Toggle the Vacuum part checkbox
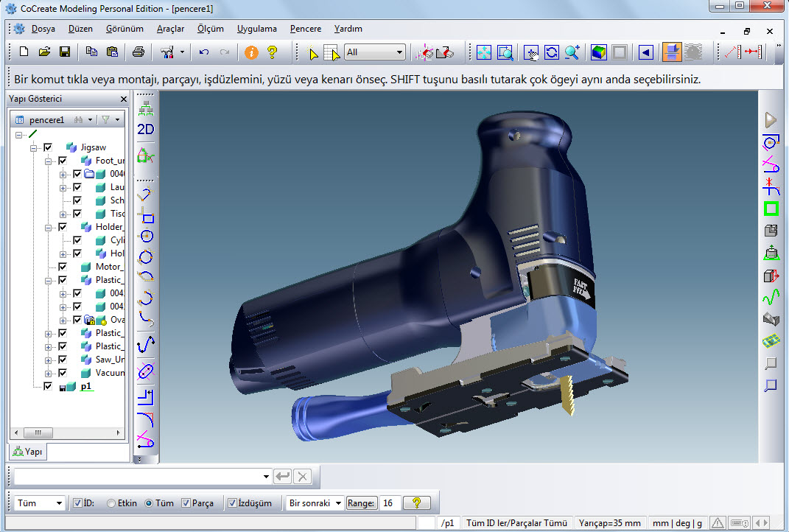789x532 pixels. (63, 373)
